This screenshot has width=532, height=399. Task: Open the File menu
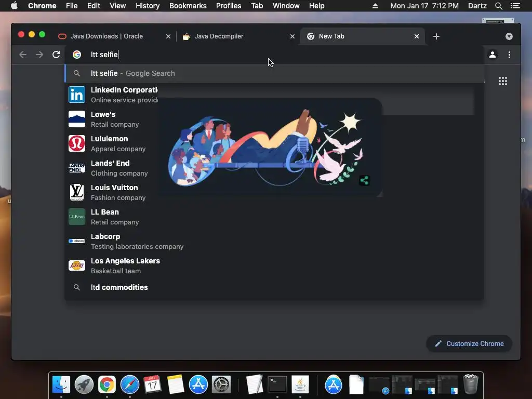point(72,6)
